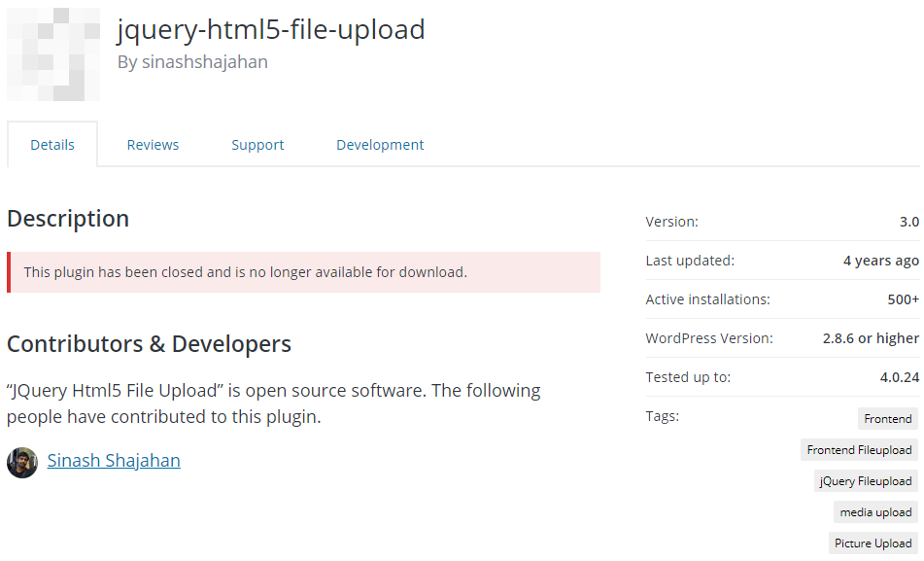Click the 500+ active installations value
924x561 pixels.
pos(904,299)
